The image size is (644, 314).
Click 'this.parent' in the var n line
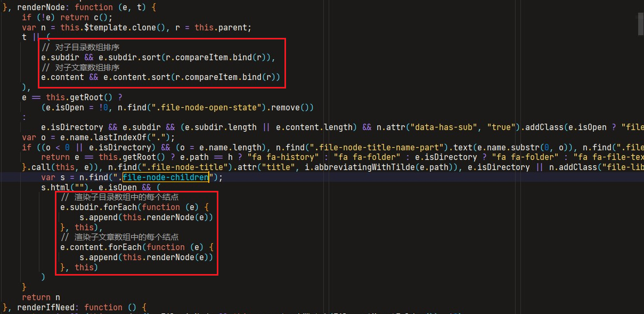click(223, 27)
